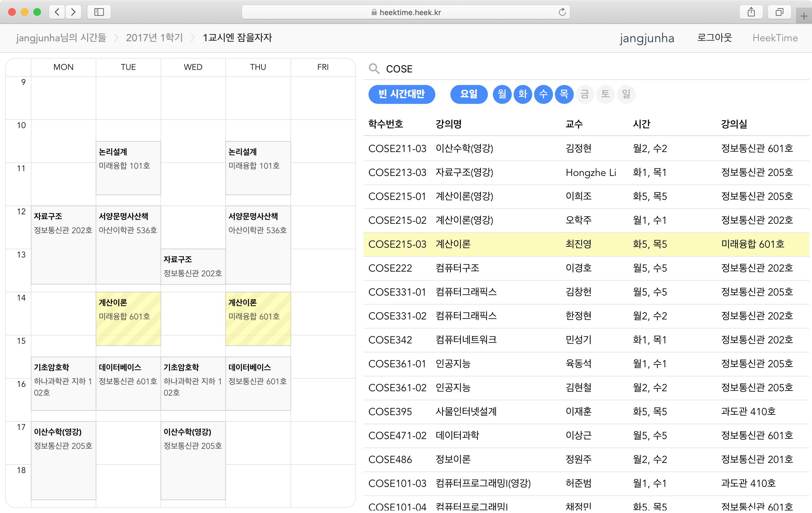
Task: Click Monday 기초암호학 timetable block
Action: click(63, 383)
